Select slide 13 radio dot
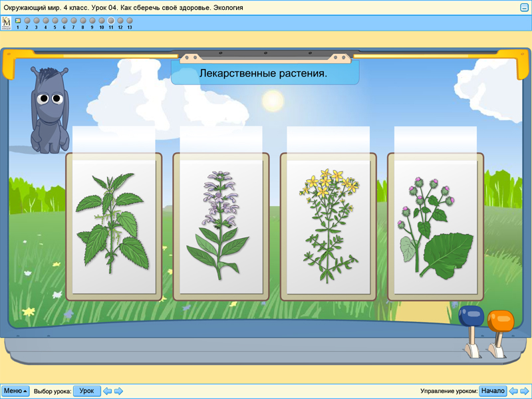The height and width of the screenshot is (399, 532). pyautogui.click(x=130, y=21)
